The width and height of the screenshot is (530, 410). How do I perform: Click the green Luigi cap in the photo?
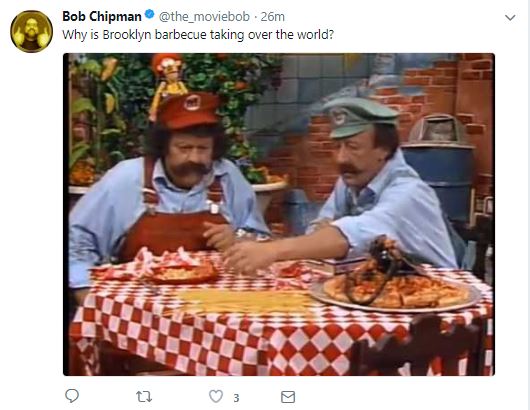(x=359, y=117)
